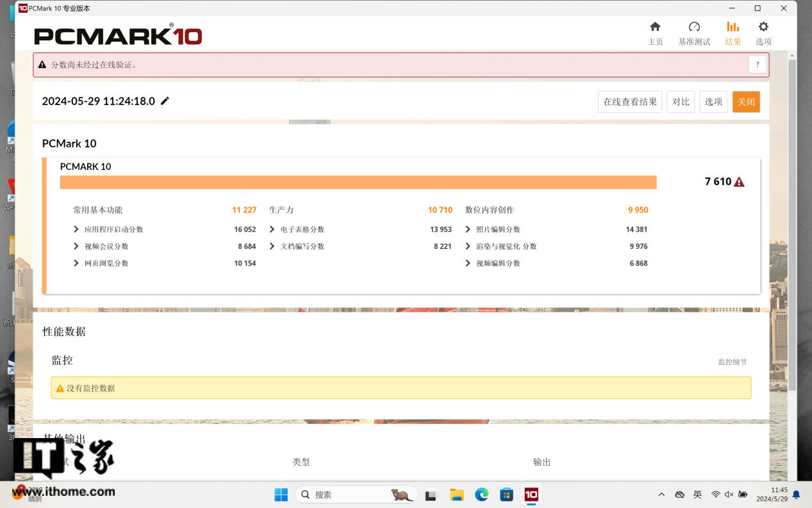Viewport: 812px width, 508px height.
Task: Click the vertical scrollbar of results page
Action: tap(792, 224)
